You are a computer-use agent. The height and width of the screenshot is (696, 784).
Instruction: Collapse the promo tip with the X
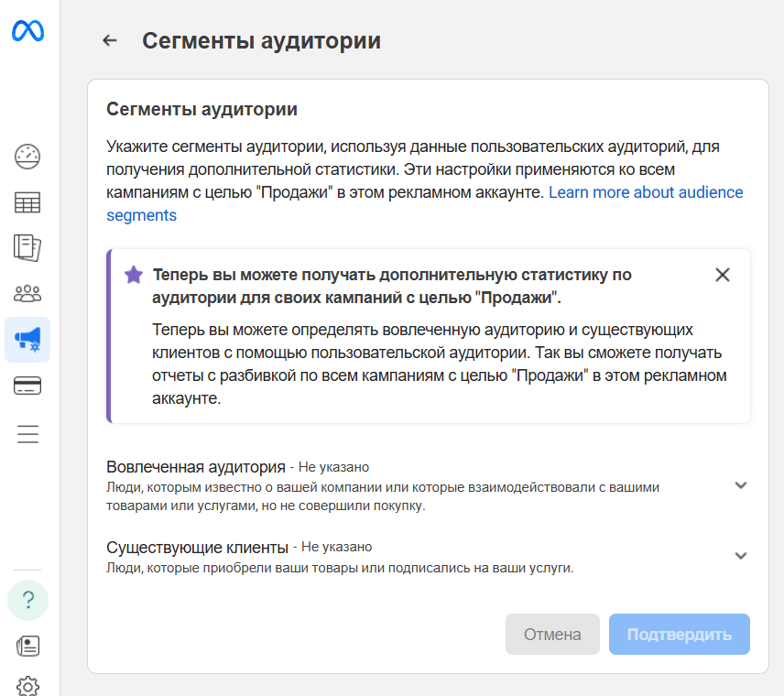coord(723,274)
